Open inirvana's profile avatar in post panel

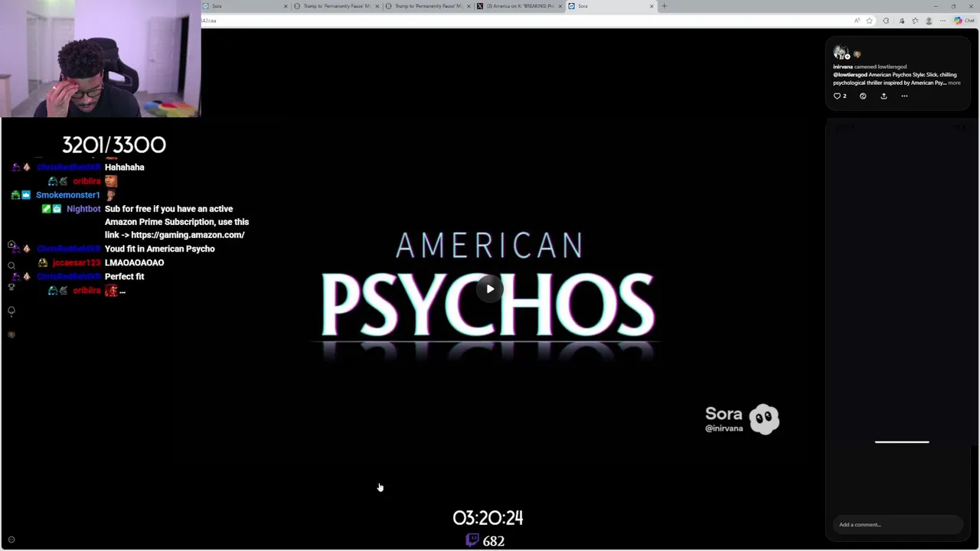(841, 53)
